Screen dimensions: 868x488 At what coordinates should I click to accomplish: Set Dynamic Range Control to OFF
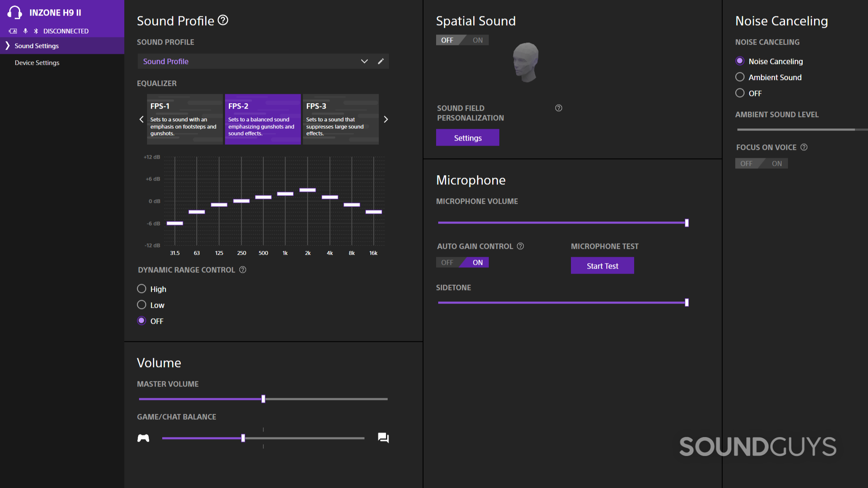(142, 321)
